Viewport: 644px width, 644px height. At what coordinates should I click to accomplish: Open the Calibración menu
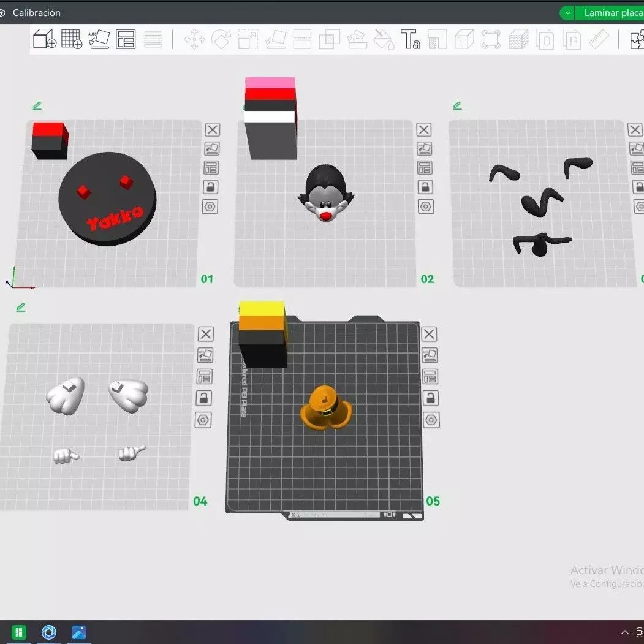(x=36, y=13)
